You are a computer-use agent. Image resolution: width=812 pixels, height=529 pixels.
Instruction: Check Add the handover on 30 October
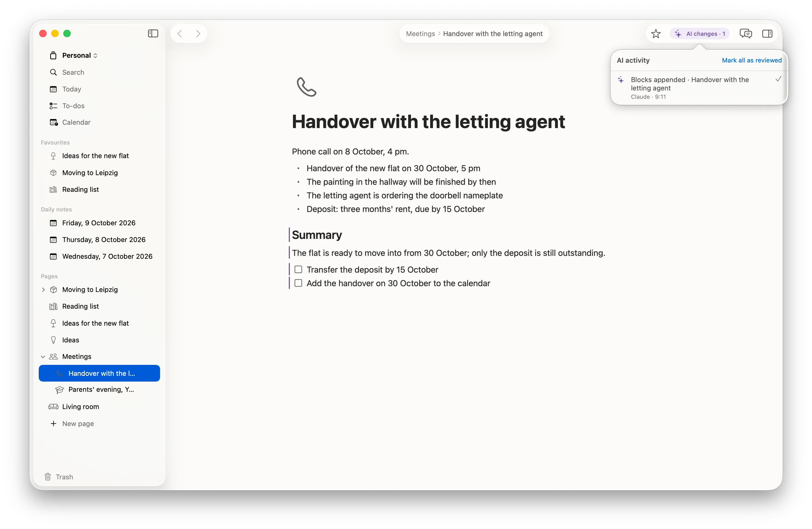[x=298, y=283]
